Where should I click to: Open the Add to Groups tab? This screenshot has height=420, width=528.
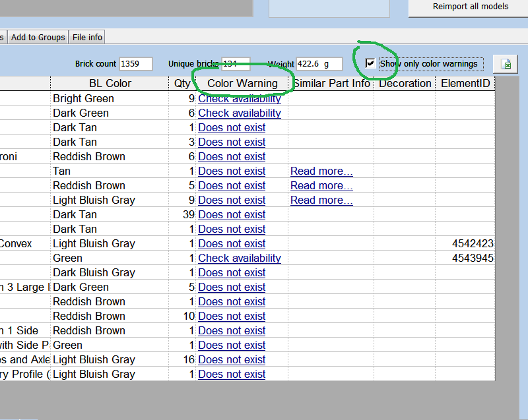coord(38,38)
